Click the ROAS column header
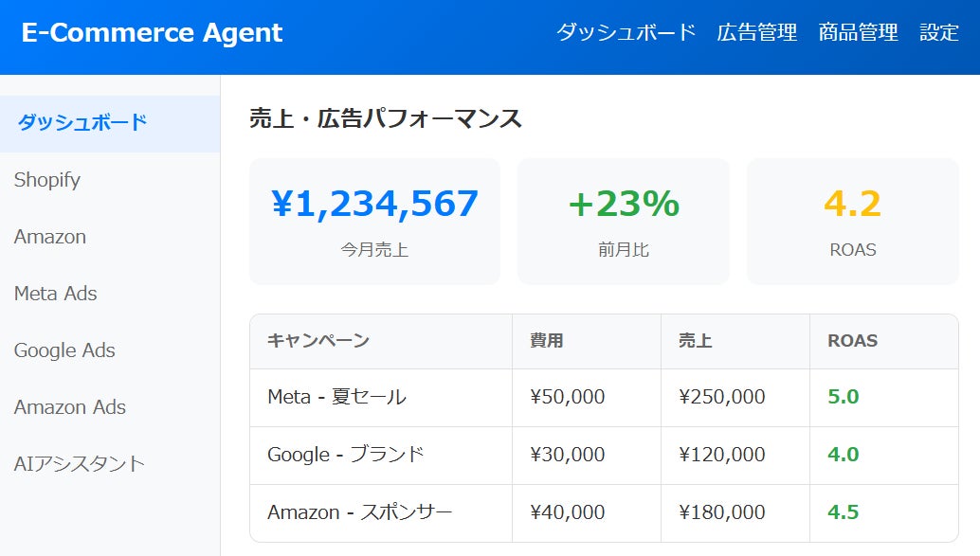 (x=844, y=341)
